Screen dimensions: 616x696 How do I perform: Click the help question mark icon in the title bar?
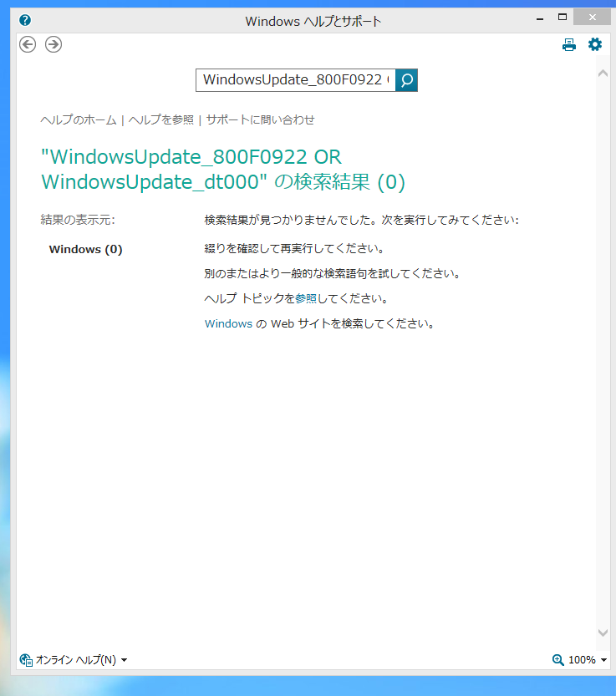[x=25, y=20]
